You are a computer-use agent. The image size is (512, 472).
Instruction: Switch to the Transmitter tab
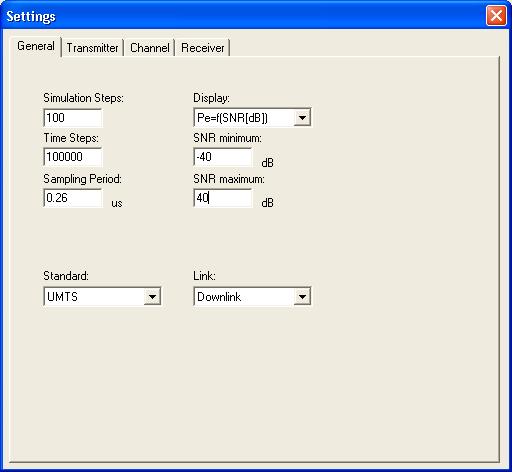point(92,48)
